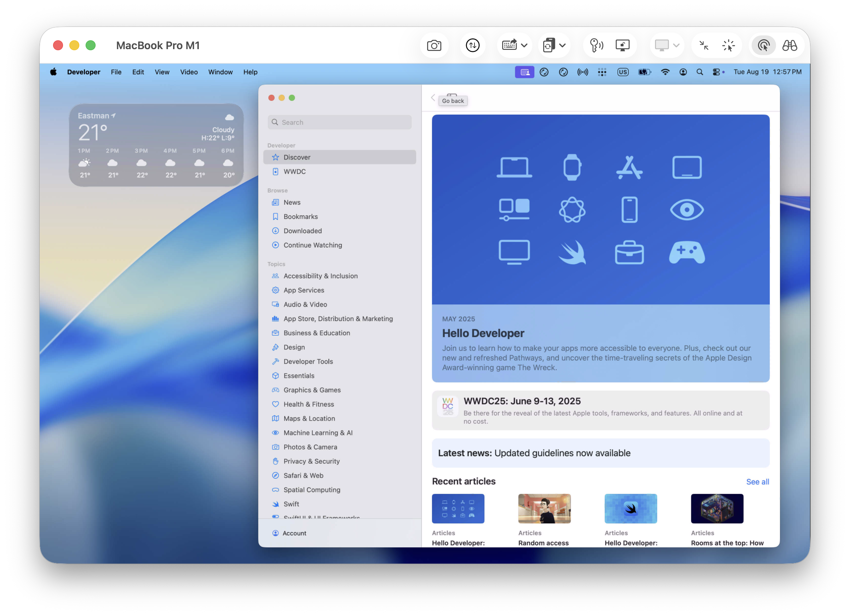Open the Help menu
850x616 pixels.
point(250,72)
